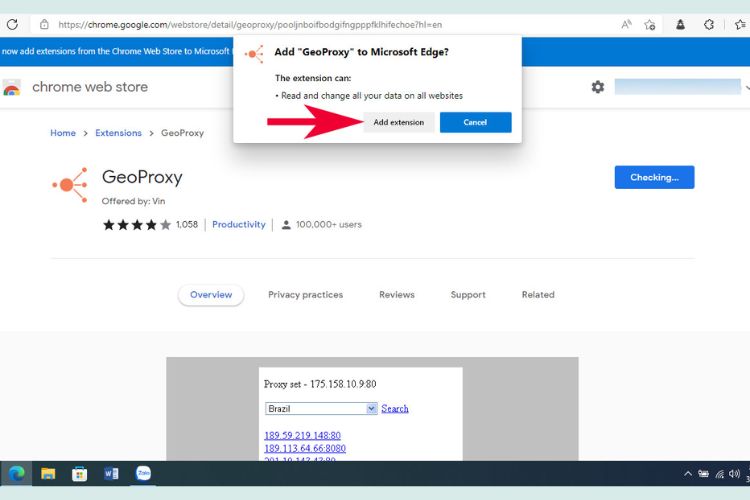Image resolution: width=750 pixels, height=500 pixels.
Task: Click the users person icon
Action: click(286, 224)
